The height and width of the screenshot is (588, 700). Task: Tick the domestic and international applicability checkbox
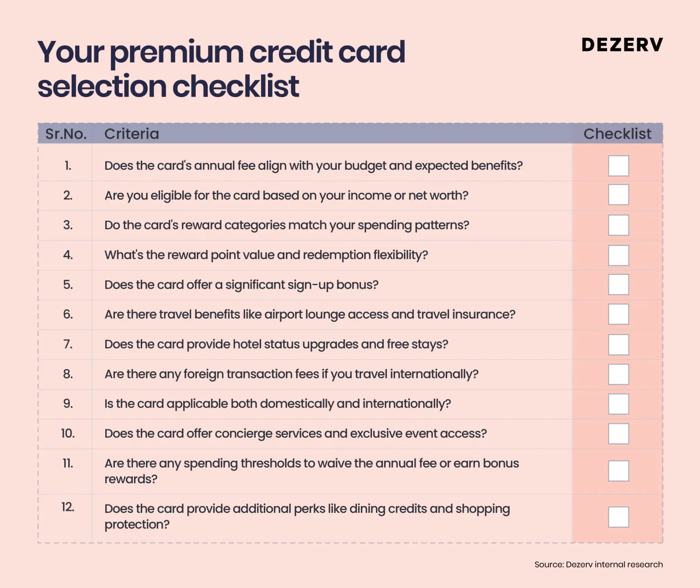pyautogui.click(x=618, y=404)
